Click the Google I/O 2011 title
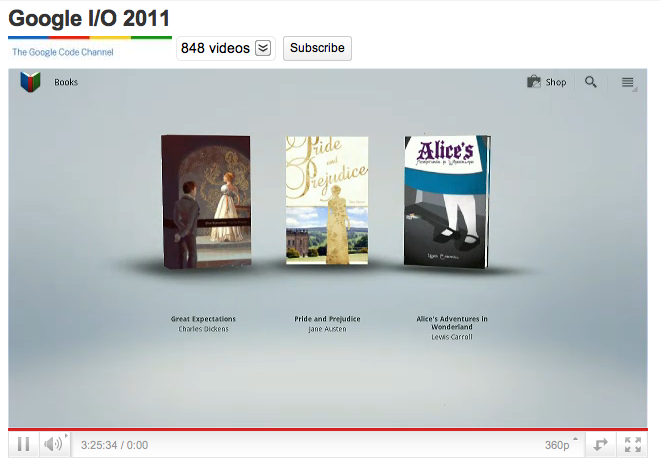 (89, 18)
